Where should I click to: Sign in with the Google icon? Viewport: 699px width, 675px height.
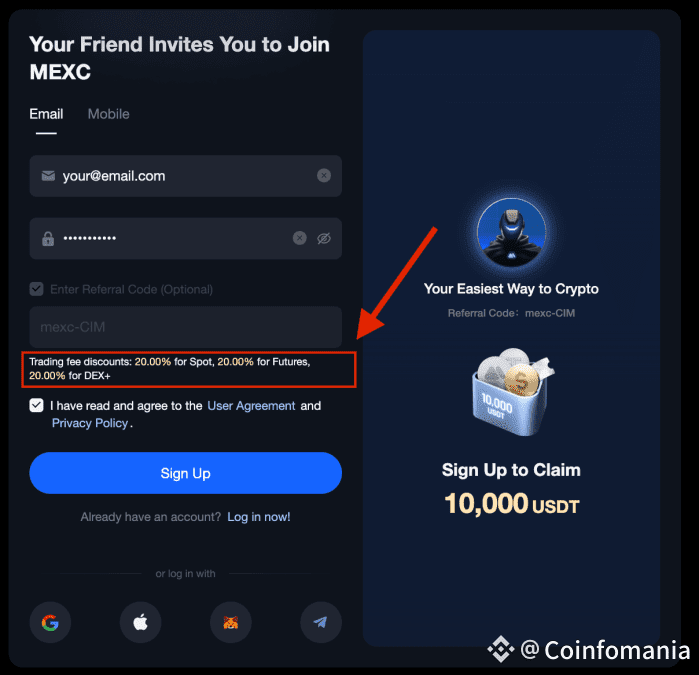point(50,622)
